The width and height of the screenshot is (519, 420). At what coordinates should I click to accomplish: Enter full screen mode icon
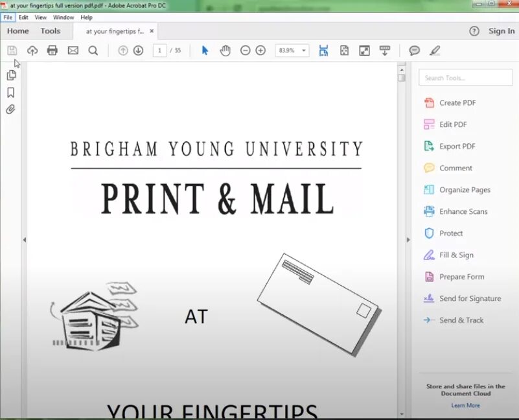(364, 51)
